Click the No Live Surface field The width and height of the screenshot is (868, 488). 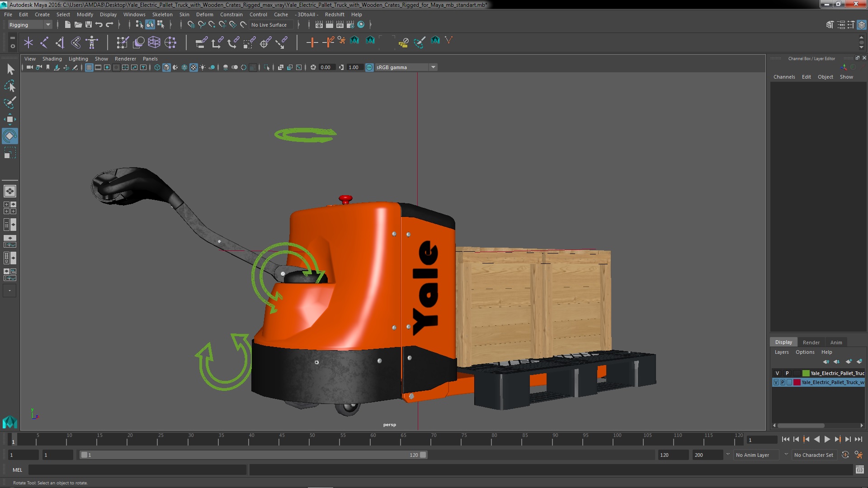tap(271, 25)
